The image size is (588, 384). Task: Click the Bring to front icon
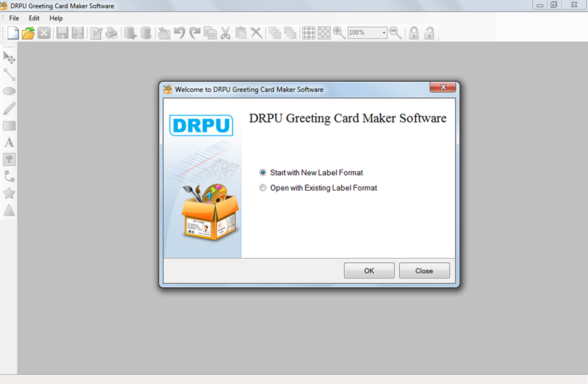pyautogui.click(x=275, y=33)
